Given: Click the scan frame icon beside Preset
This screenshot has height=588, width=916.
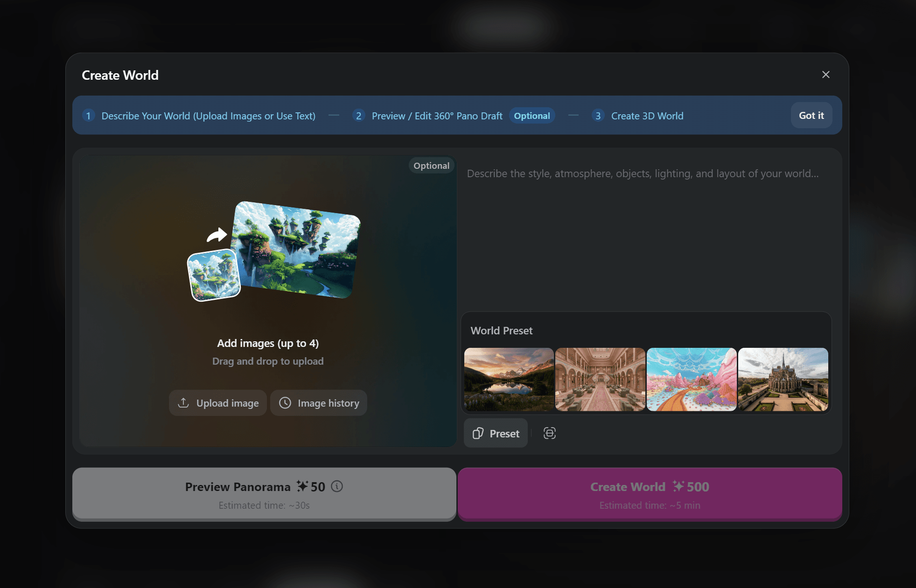Looking at the screenshot, I should pyautogui.click(x=549, y=433).
